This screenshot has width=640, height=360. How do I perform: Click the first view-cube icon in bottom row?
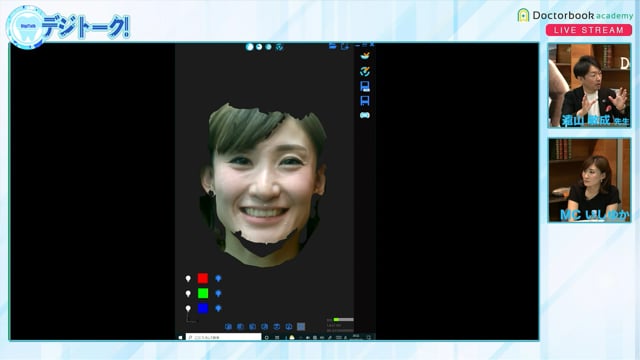click(229, 327)
